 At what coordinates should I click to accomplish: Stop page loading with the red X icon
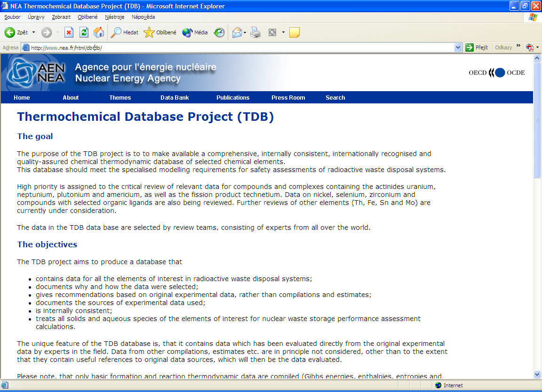(69, 32)
